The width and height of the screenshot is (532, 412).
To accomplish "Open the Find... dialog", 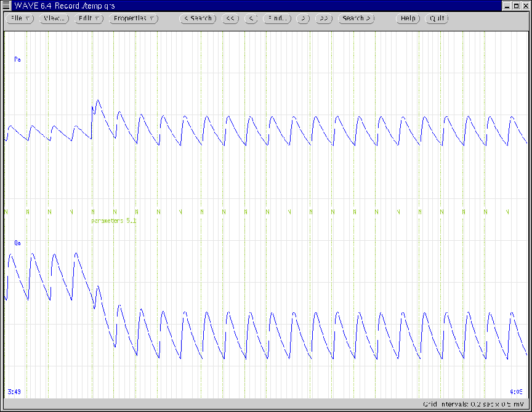I will pyautogui.click(x=277, y=18).
